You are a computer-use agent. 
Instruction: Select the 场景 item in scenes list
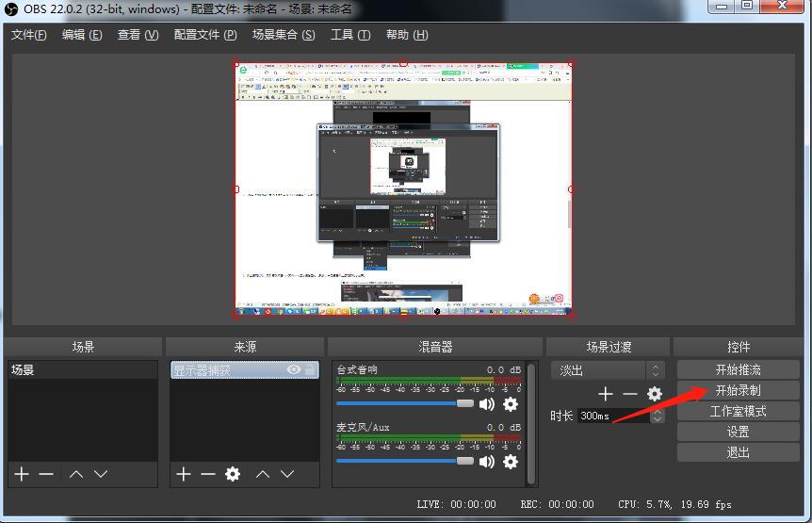(x=82, y=370)
